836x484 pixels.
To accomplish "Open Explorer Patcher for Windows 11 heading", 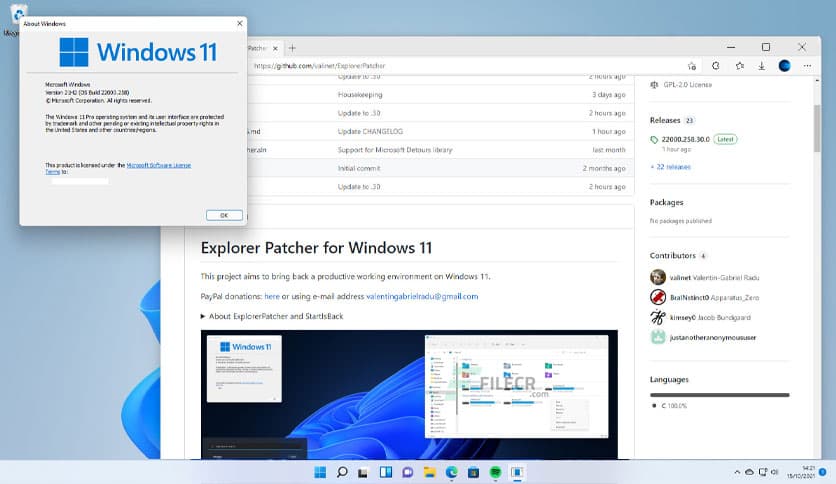I will pos(316,248).
